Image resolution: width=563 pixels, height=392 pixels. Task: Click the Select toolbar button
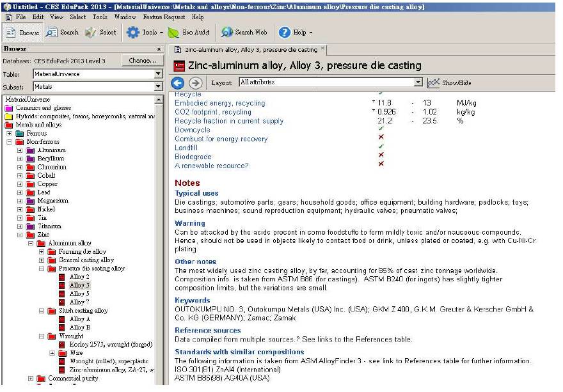pos(100,33)
